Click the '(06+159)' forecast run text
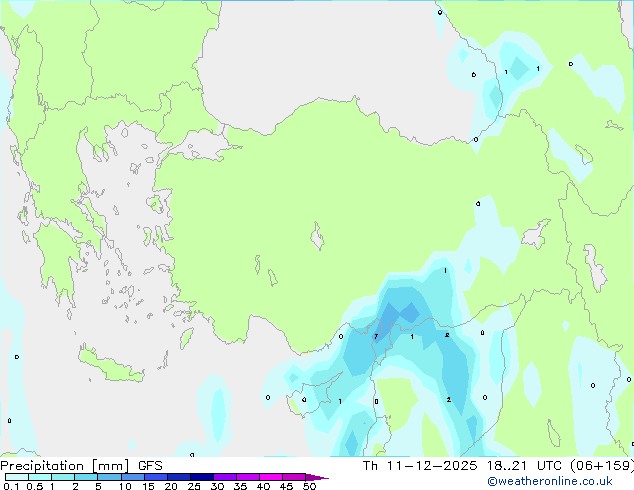Image resolution: width=634 pixels, height=490 pixels. pos(602,466)
